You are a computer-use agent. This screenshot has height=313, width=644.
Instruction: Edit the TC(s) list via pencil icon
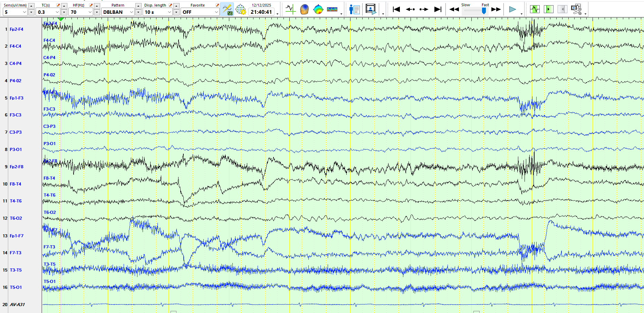pos(58,5)
